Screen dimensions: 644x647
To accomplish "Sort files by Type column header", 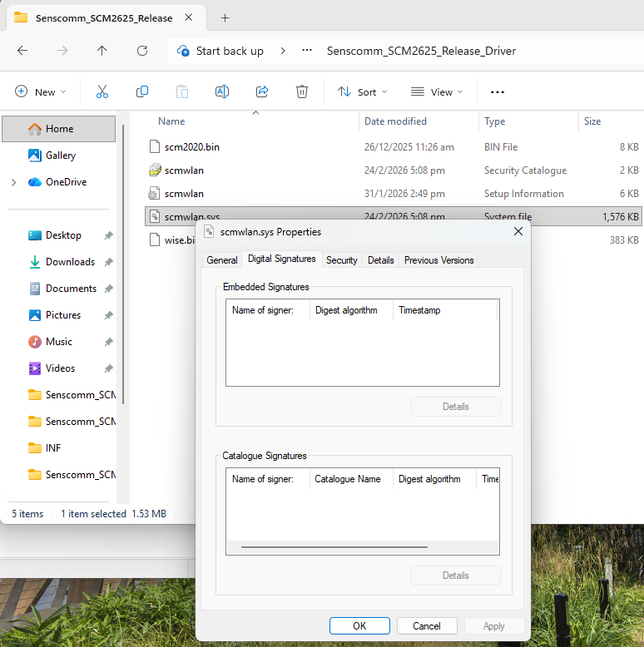I will pos(494,121).
